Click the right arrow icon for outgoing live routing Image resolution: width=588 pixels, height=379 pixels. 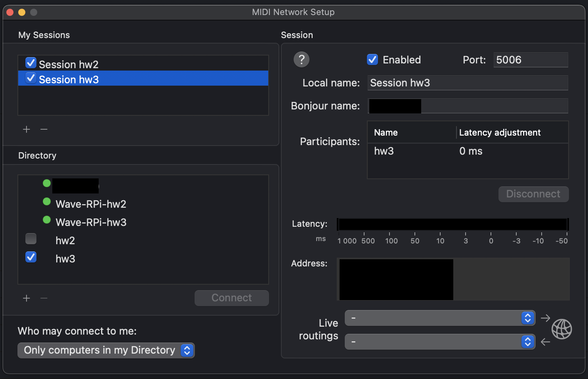pos(546,318)
